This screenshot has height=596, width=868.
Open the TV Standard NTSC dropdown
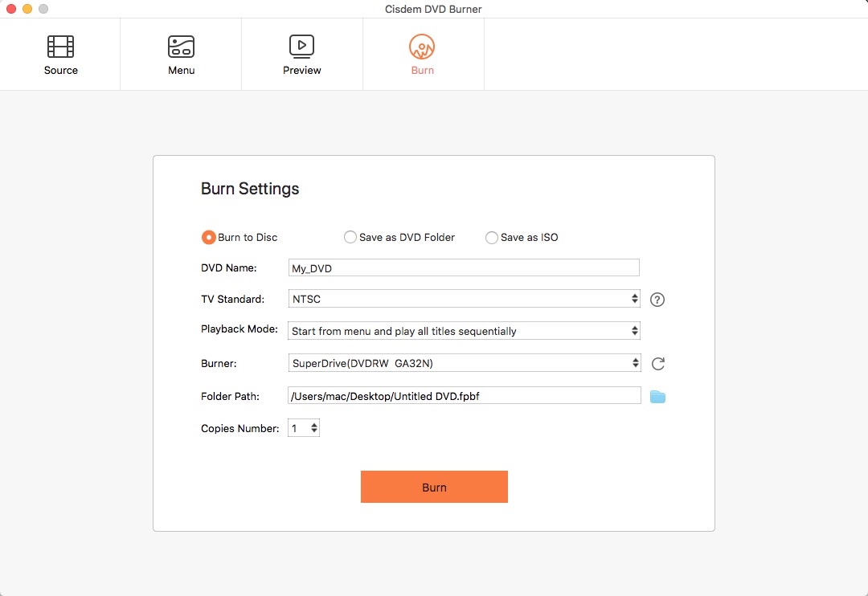(464, 299)
